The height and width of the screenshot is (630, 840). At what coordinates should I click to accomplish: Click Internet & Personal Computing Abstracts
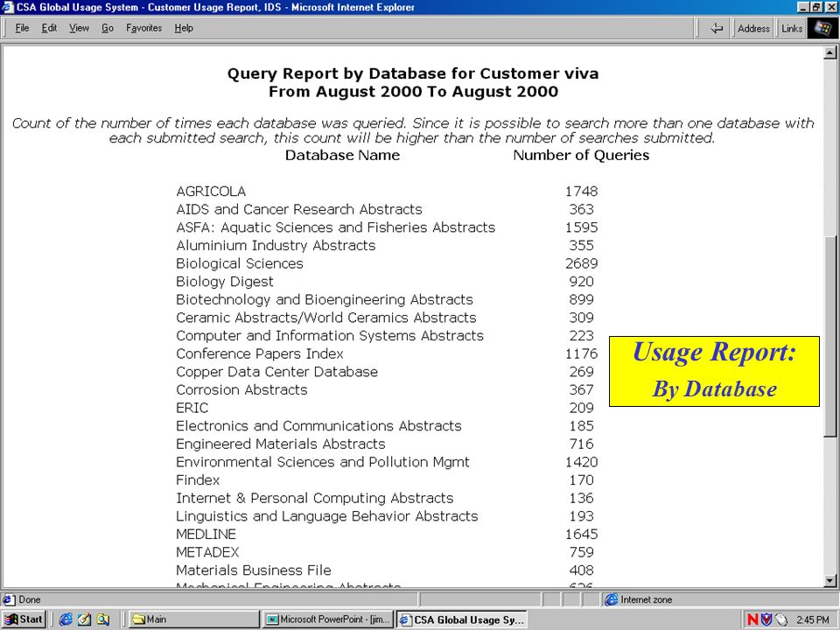coord(314,498)
